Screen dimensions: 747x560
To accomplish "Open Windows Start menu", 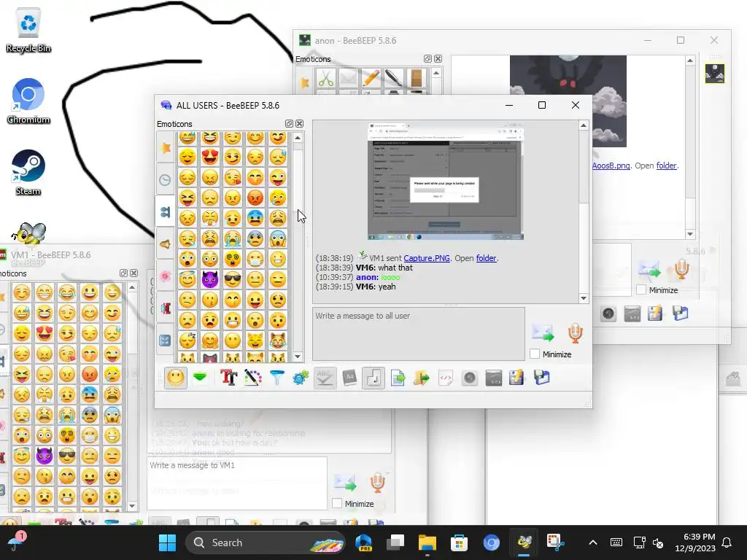I will (x=167, y=542).
